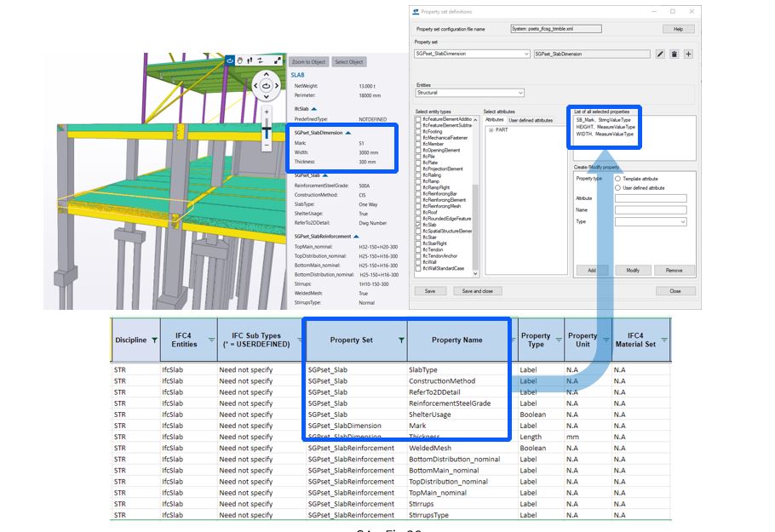Click the zoom in plus button
The width and height of the screenshot is (775, 532).
tap(267, 112)
